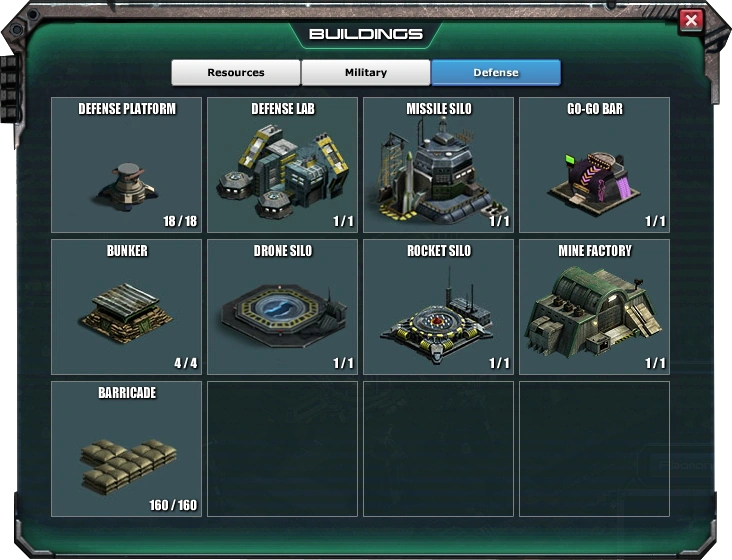Click the Drone Silo 1/1 count
Viewport: 732px width, 560px height.
click(343, 363)
